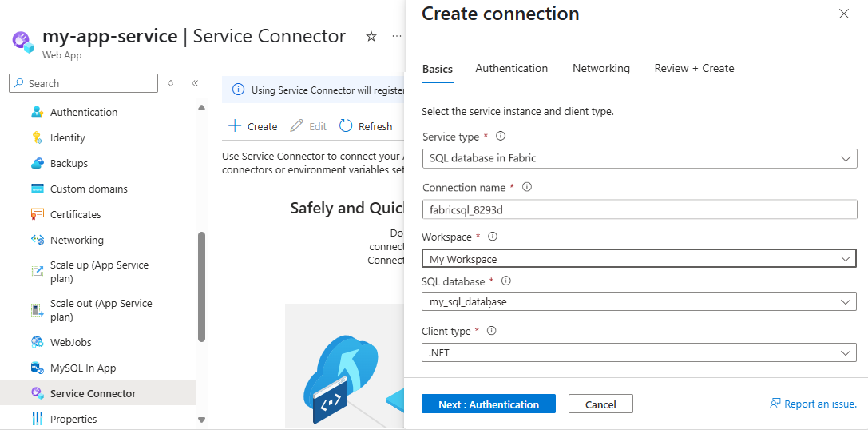Click the Custom domains icon
The width and height of the screenshot is (868, 430).
click(37, 189)
